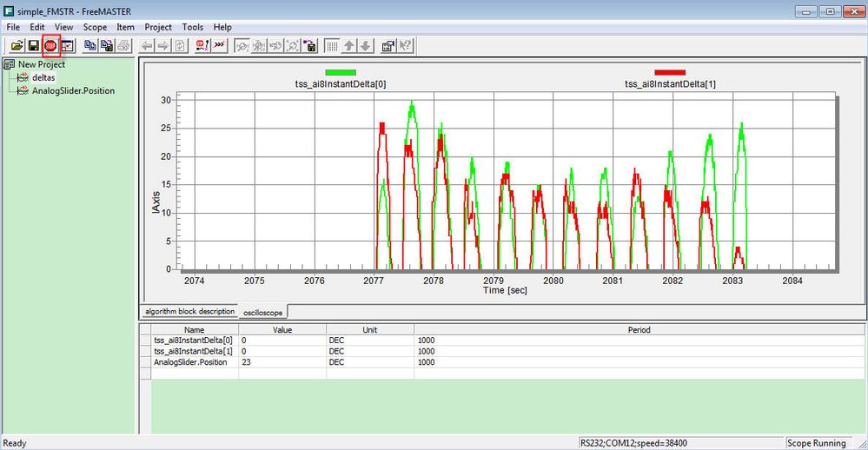Click the Time [sec] axis label
Image resolution: width=868 pixels, height=450 pixels.
[505, 290]
